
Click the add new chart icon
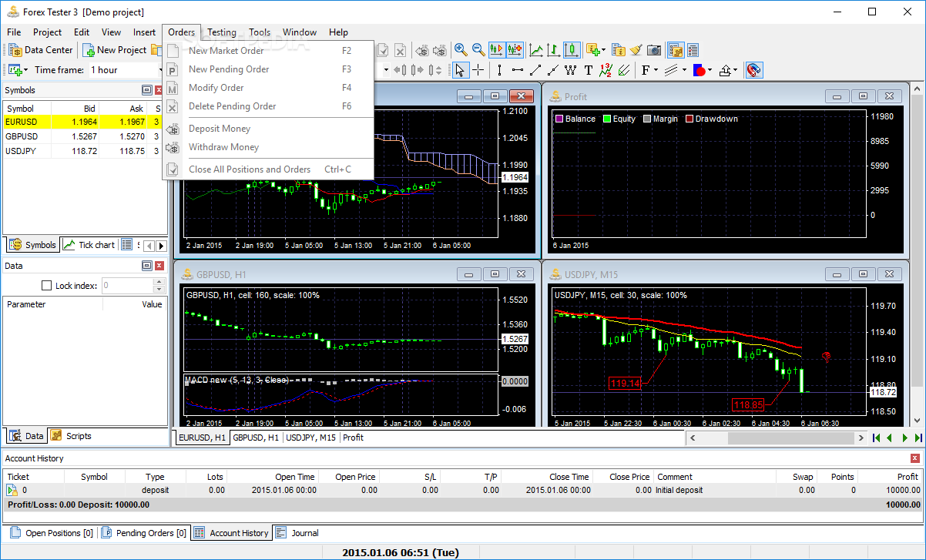(x=15, y=70)
